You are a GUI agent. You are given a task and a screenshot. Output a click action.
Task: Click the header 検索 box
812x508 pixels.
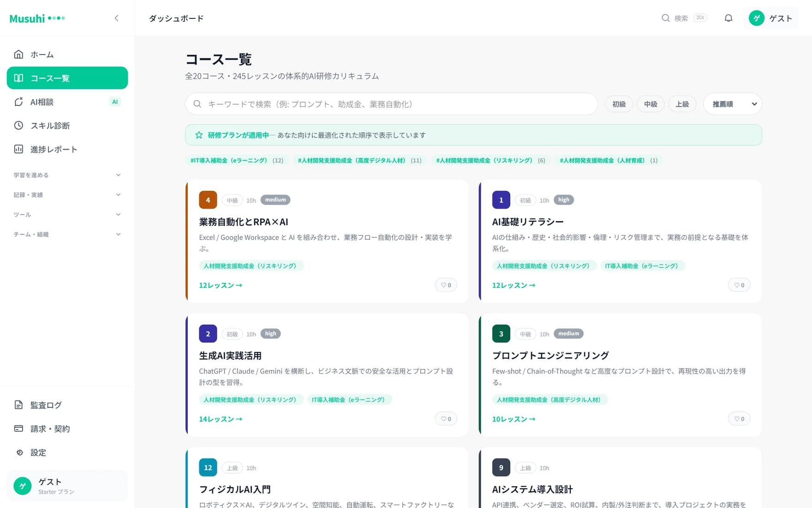(684, 18)
